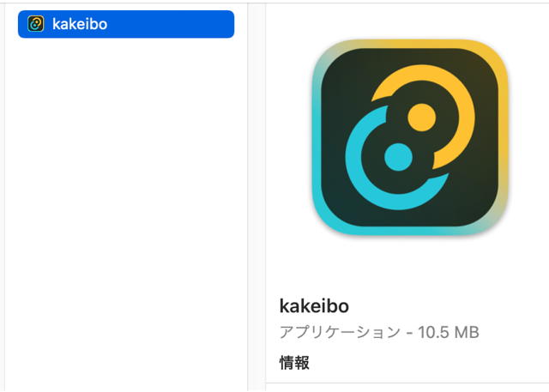Click the blue highlight right of kakeibo name
The width and height of the screenshot is (549, 392).
click(x=172, y=24)
